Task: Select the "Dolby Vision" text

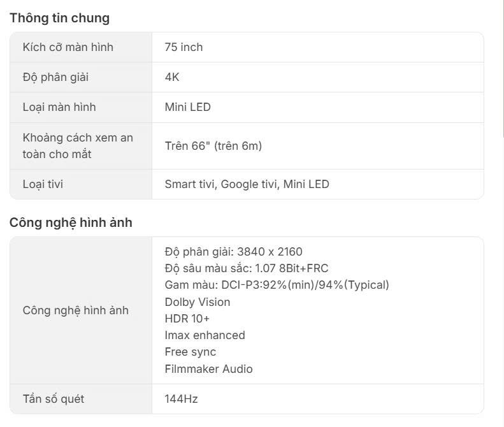Action: click(197, 302)
